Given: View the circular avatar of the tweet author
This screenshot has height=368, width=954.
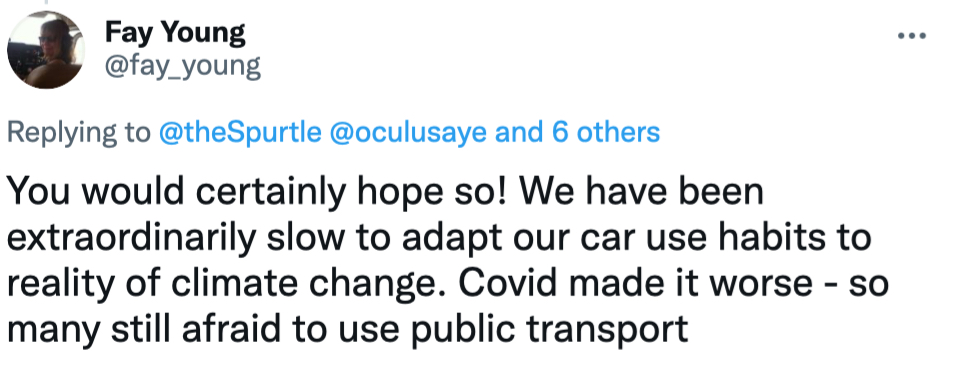Looking at the screenshot, I should pos(46,50).
